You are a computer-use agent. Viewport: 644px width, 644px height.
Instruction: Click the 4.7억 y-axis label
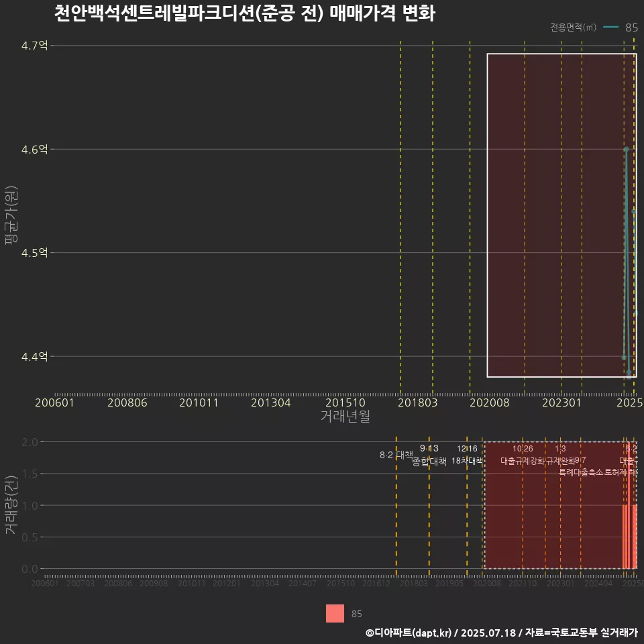[34, 45]
